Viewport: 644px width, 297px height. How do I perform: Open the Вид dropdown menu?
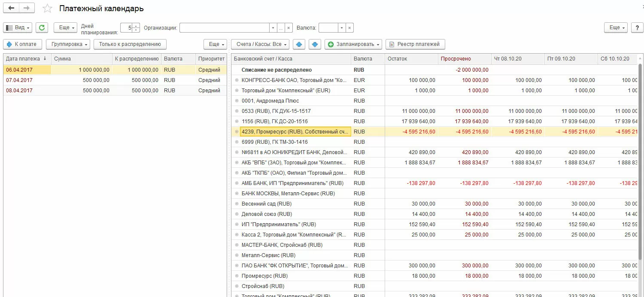click(18, 27)
